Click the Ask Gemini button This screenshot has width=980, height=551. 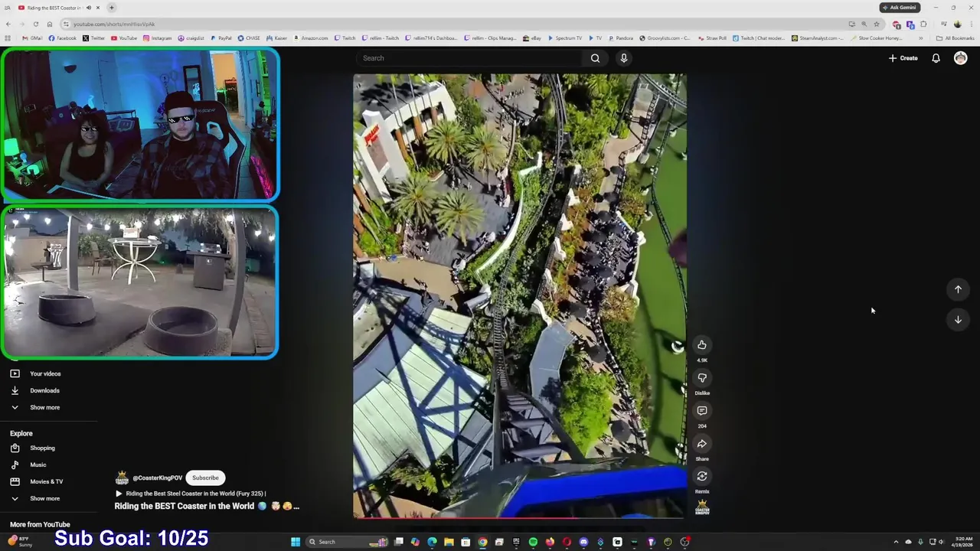point(900,8)
